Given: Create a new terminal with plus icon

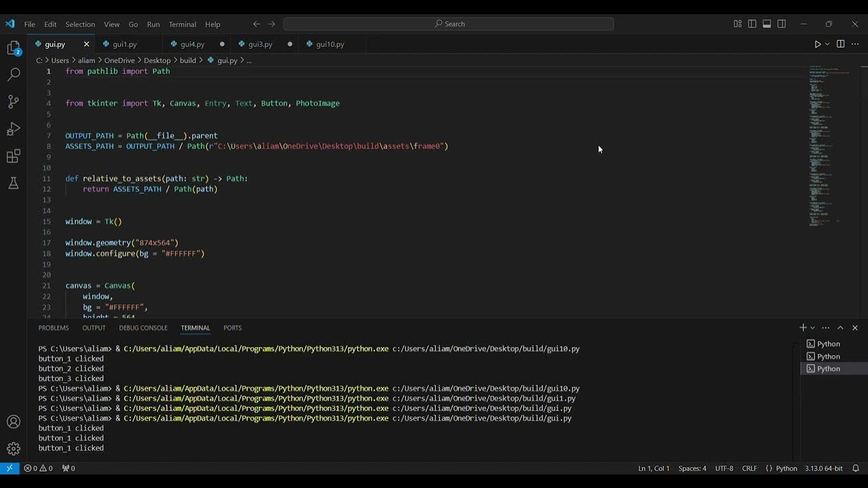Looking at the screenshot, I should (803, 327).
